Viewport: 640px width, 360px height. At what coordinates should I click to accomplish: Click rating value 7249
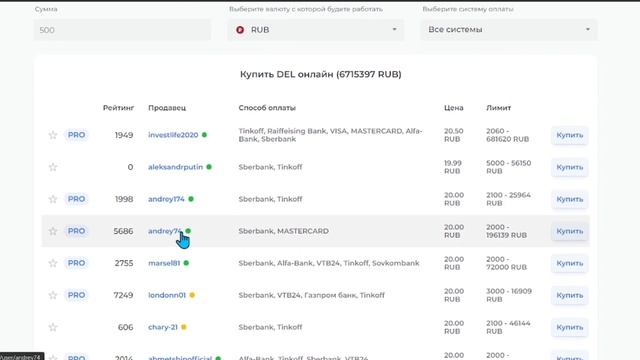tap(123, 295)
